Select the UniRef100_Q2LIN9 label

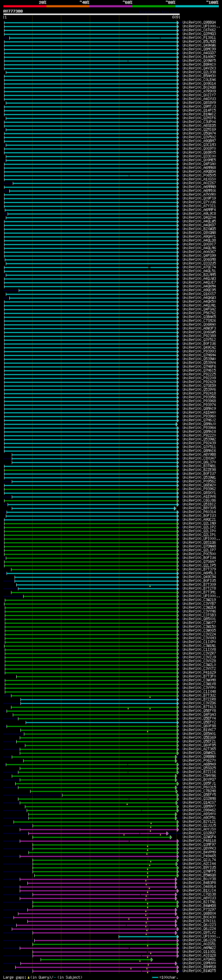click(x=199, y=524)
